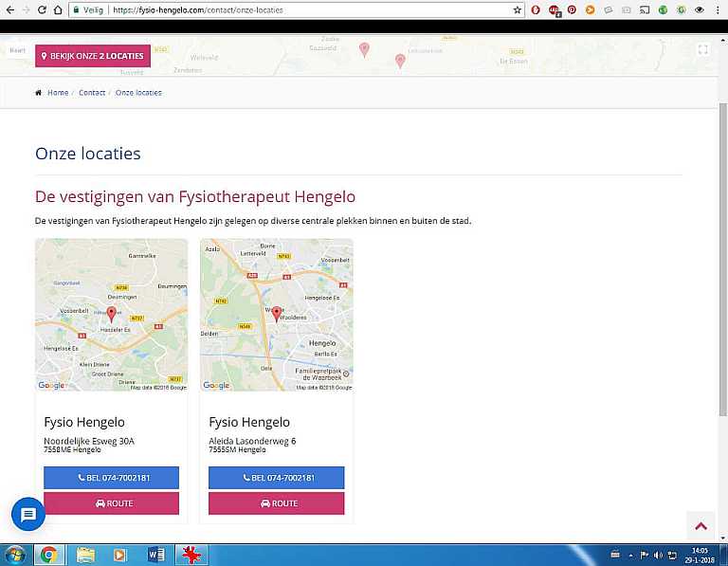Open the blue chat bubble widget

coord(28,514)
